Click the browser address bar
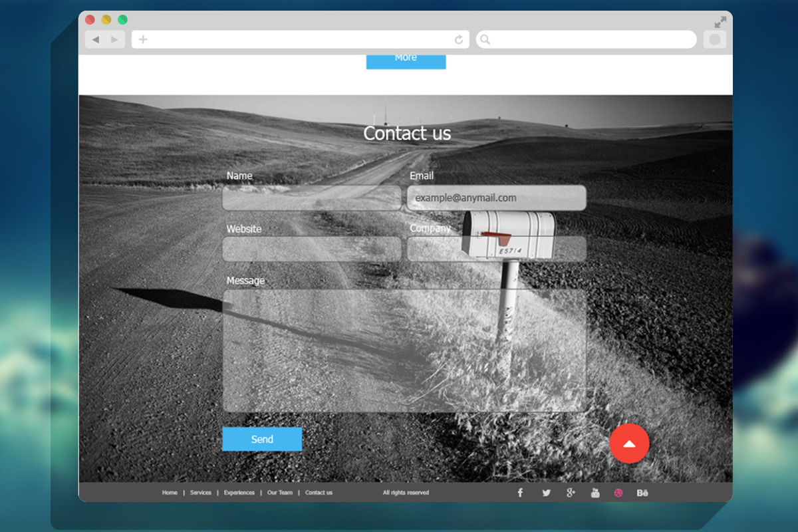 coord(301,40)
